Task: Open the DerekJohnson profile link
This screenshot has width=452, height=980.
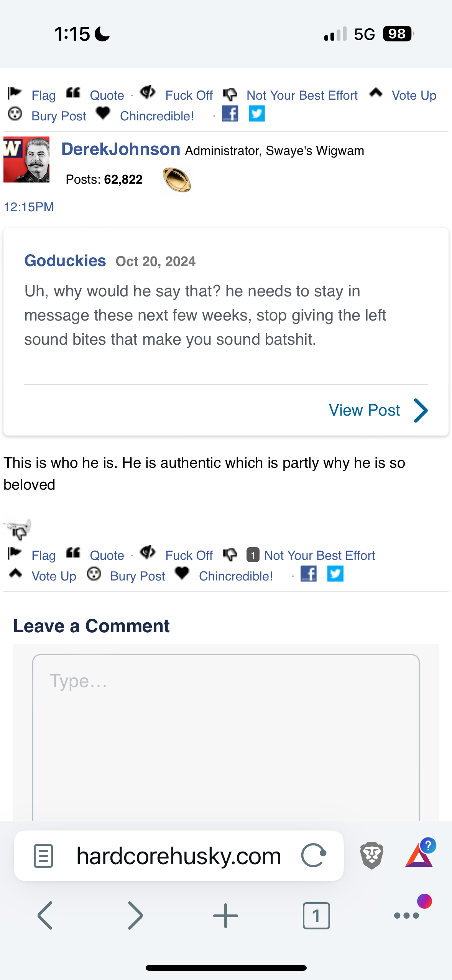Action: click(x=121, y=149)
